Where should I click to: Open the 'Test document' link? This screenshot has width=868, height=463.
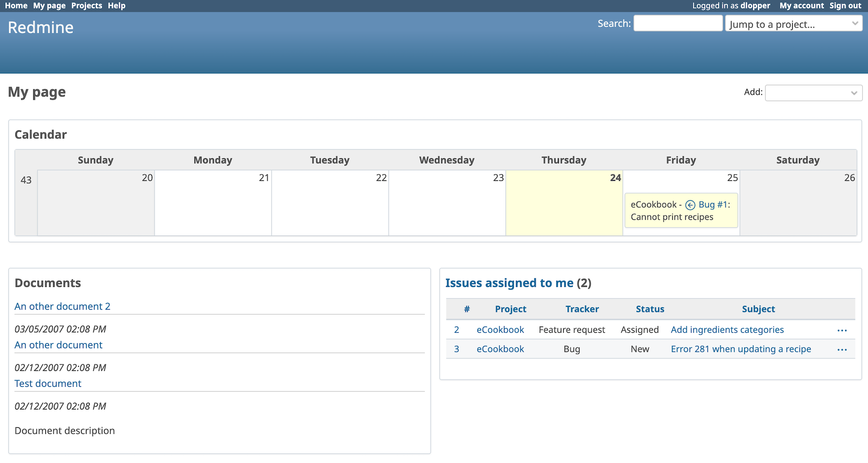tap(48, 383)
